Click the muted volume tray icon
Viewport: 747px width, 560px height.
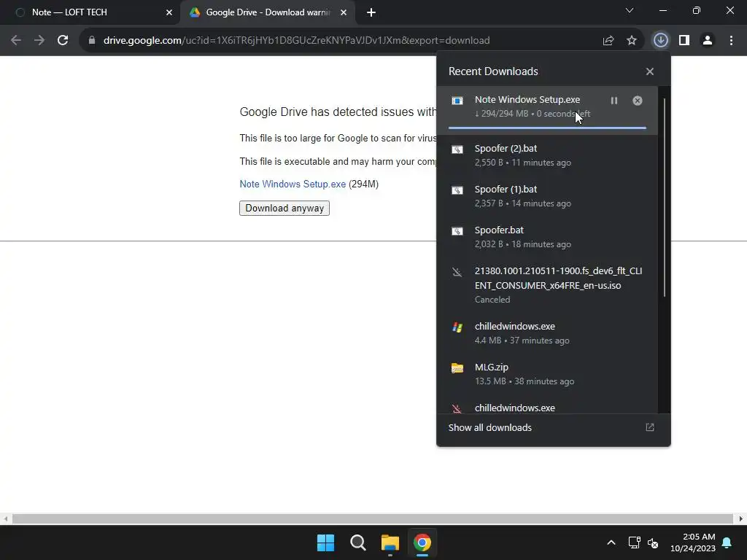click(x=653, y=542)
